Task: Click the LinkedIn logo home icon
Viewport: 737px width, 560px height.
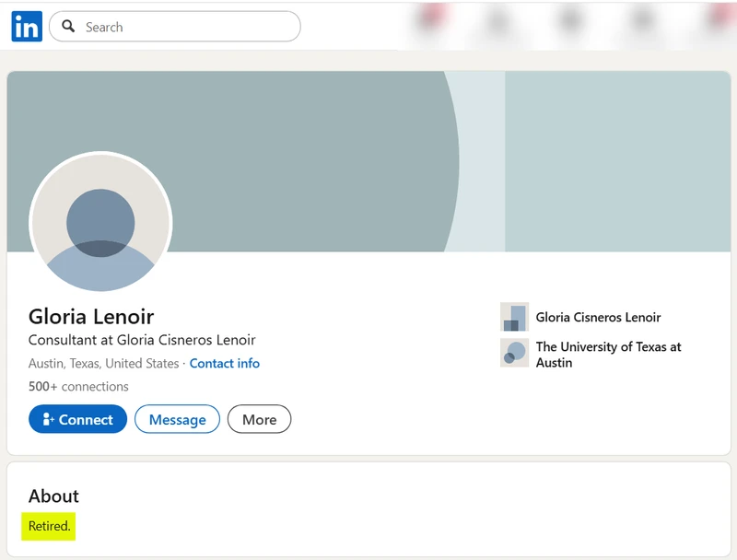Action: coord(27,27)
